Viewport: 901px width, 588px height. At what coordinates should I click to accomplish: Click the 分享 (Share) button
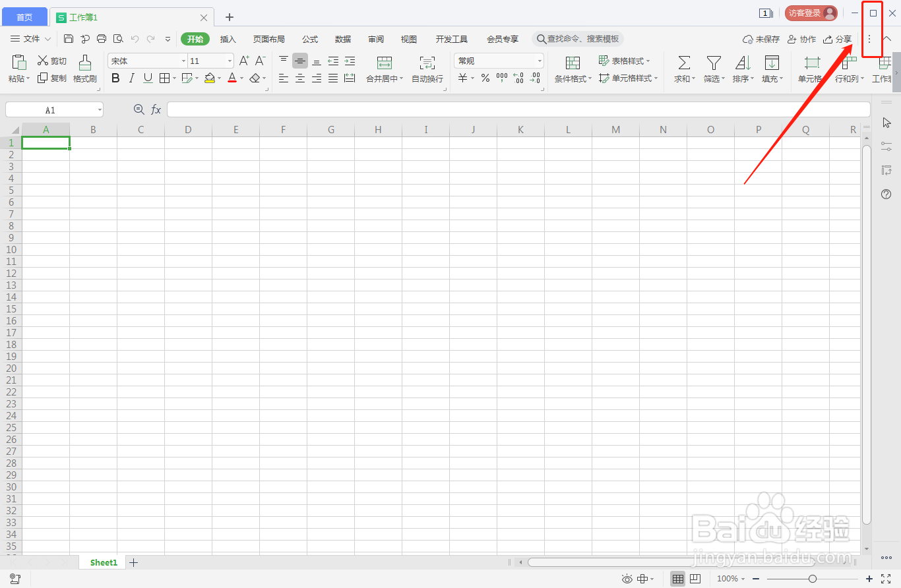838,39
